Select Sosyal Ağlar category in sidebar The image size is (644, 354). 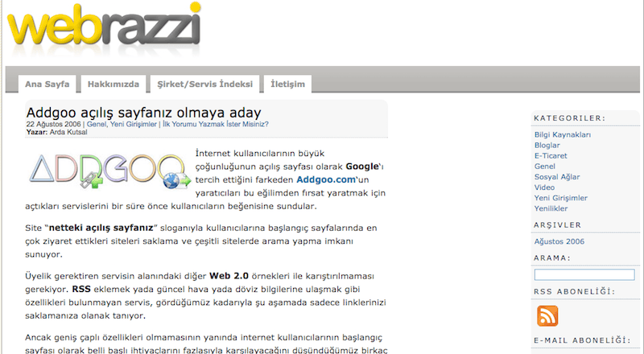[557, 177]
